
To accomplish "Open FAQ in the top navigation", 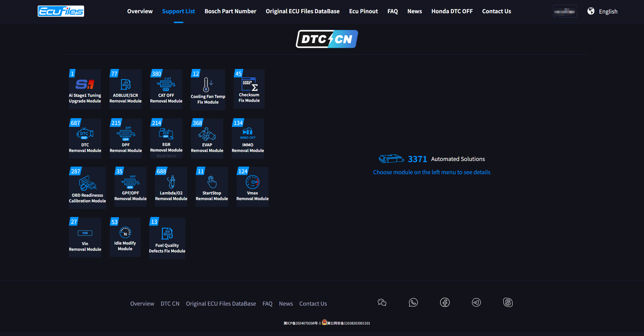I will pyautogui.click(x=393, y=11).
